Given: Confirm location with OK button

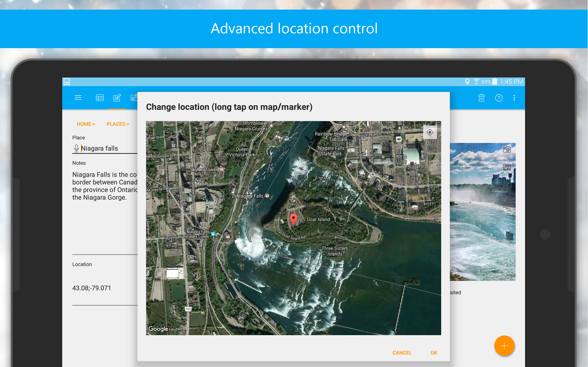Looking at the screenshot, I should tap(434, 353).
